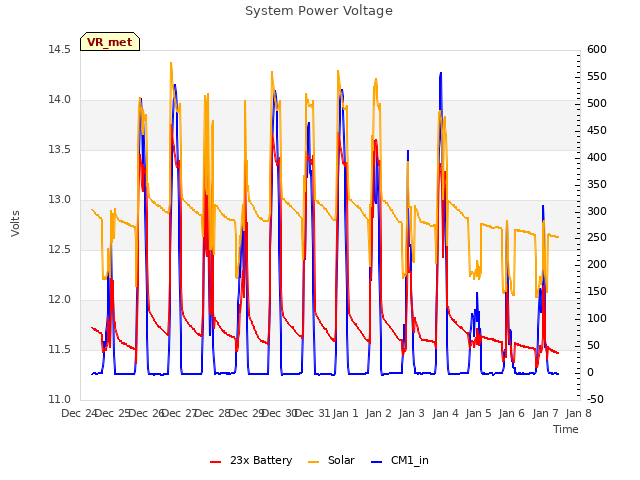This screenshot has height=480, width=640.
Task: Click the Jan 1 date tick label
Action: 345,413
